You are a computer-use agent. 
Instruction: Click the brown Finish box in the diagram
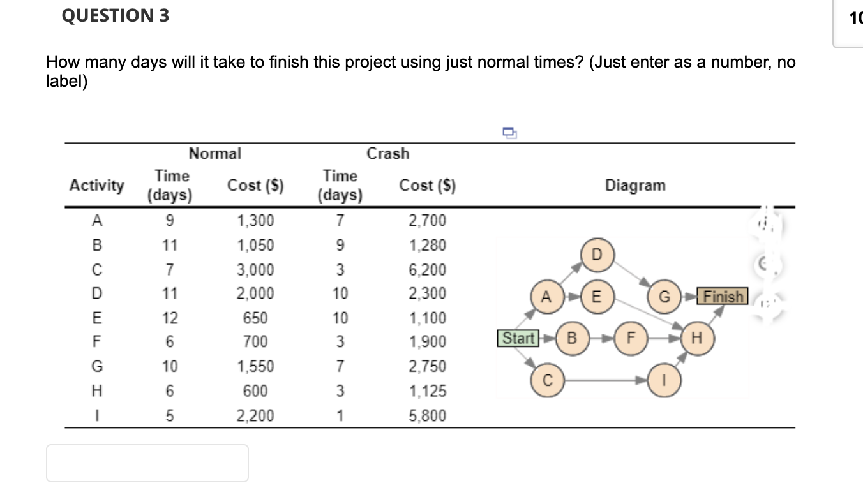point(723,297)
